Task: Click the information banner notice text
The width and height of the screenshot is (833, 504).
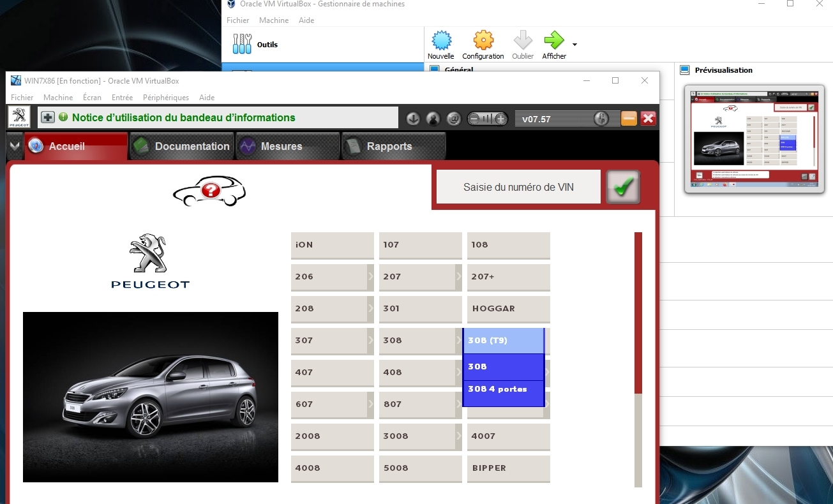Action: [x=184, y=117]
